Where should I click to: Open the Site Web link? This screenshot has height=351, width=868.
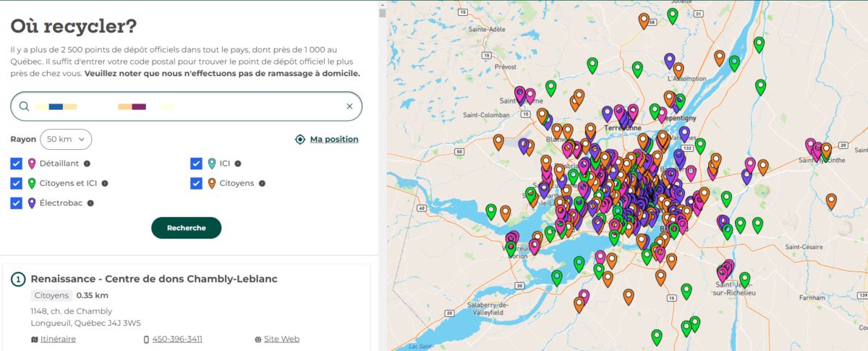coord(281,339)
